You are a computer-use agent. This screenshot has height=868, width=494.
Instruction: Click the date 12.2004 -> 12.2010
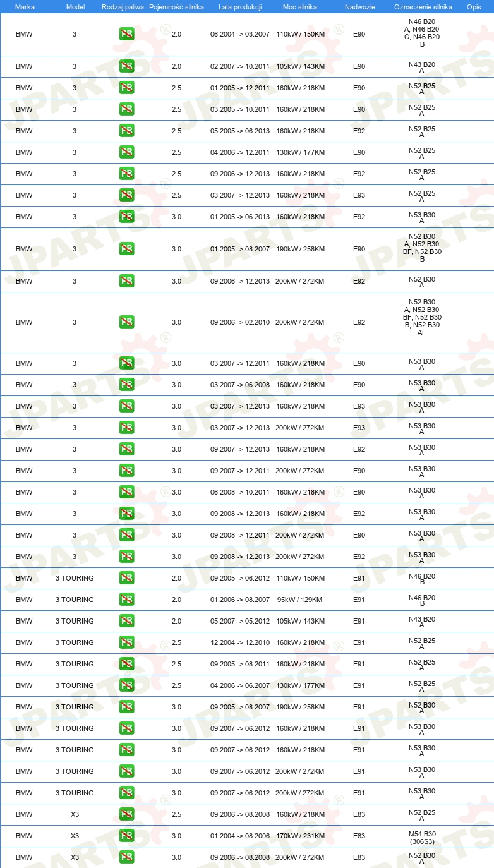(240, 642)
